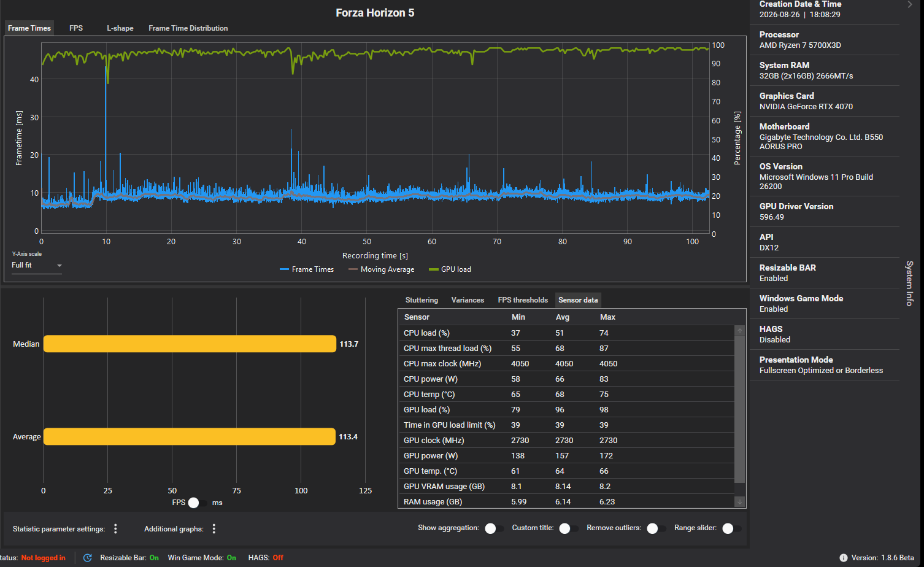
Task: Click the graphics card value 'NVIDIA GeForce RTX 4070'
Action: pos(806,107)
